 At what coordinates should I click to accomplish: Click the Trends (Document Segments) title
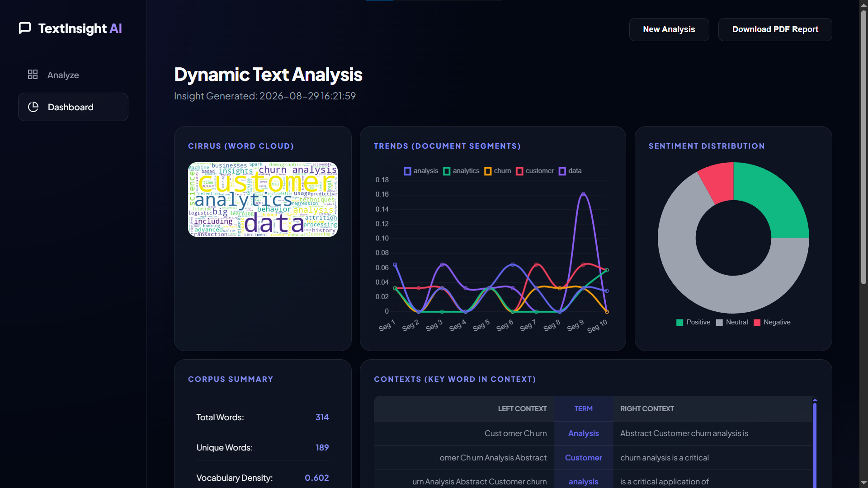click(447, 146)
